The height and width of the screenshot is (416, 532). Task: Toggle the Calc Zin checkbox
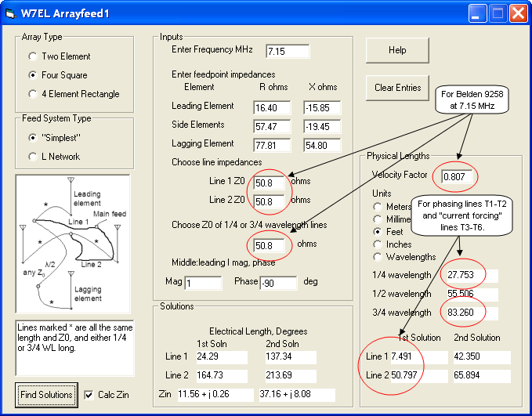tap(89, 394)
